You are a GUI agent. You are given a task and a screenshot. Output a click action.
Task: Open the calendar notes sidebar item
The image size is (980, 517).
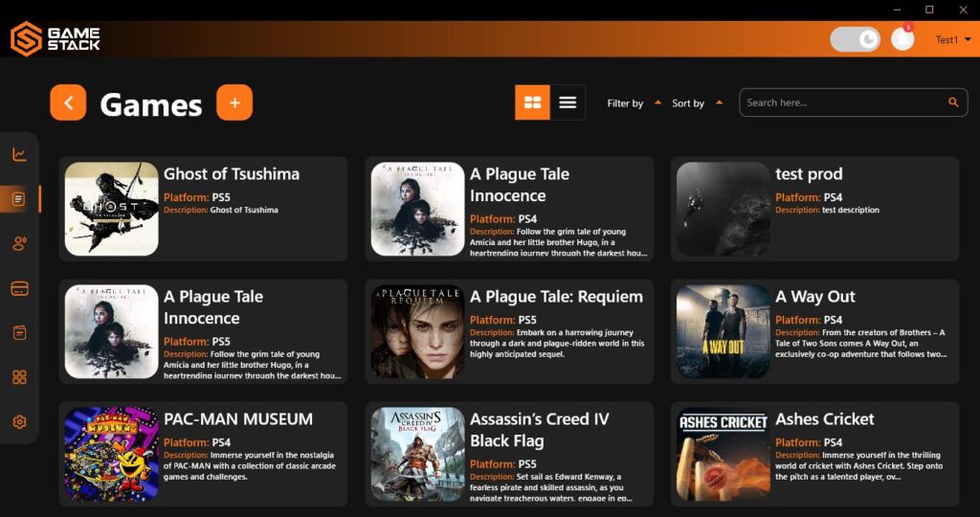19,332
